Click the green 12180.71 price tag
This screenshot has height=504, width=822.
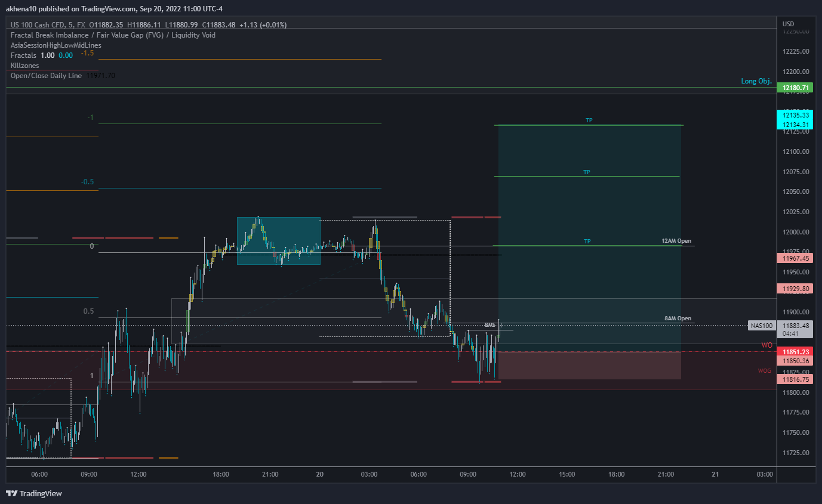pos(795,88)
